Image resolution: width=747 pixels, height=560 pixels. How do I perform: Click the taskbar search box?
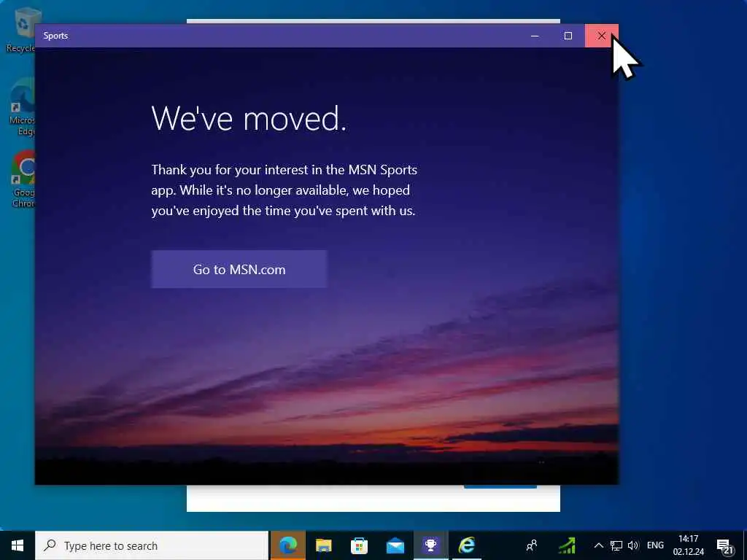coord(152,545)
